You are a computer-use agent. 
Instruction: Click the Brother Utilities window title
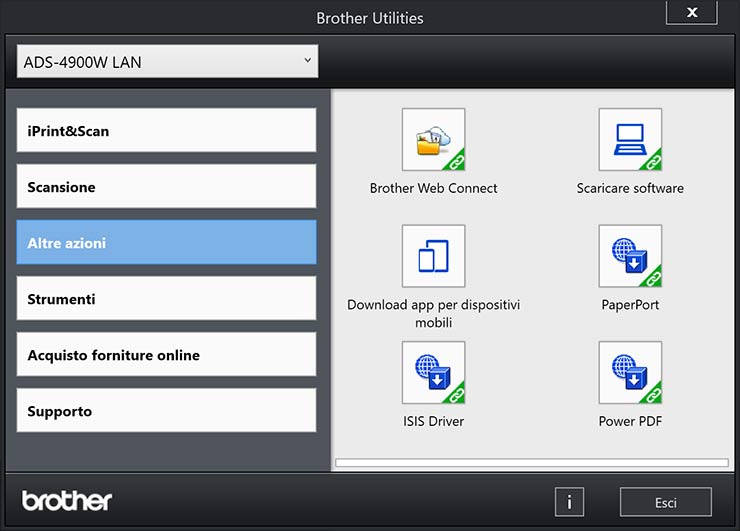point(370,18)
